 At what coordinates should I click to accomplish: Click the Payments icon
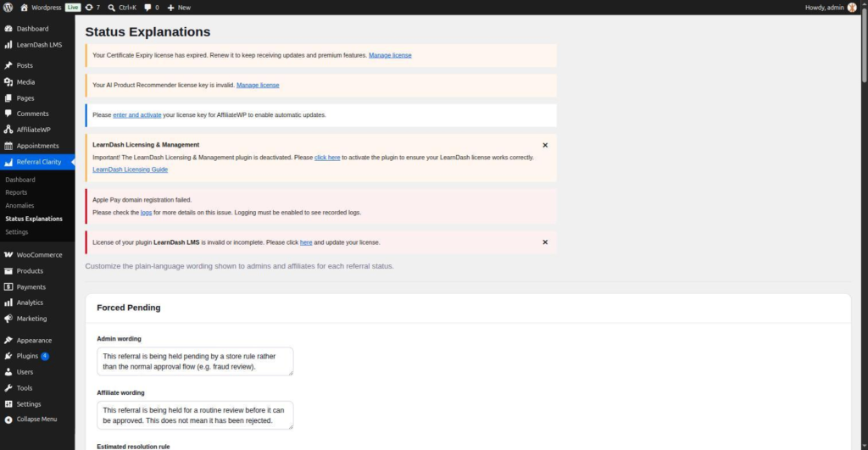[x=8, y=286]
